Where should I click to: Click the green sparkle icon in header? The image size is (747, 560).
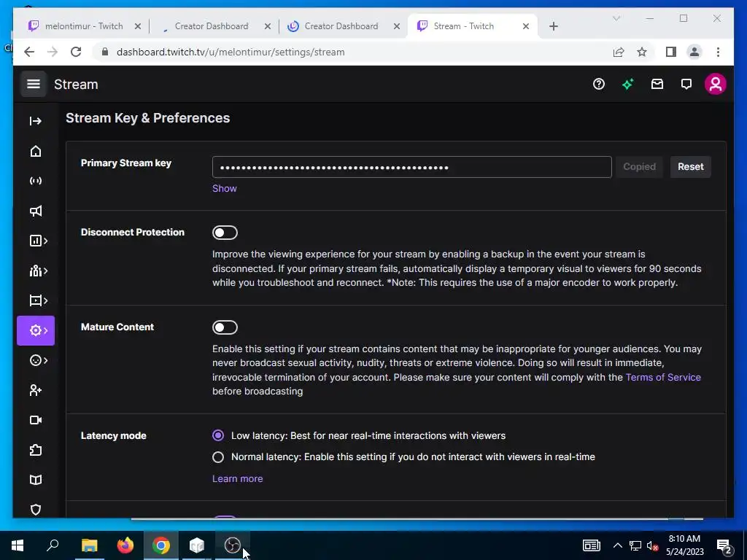pyautogui.click(x=628, y=85)
